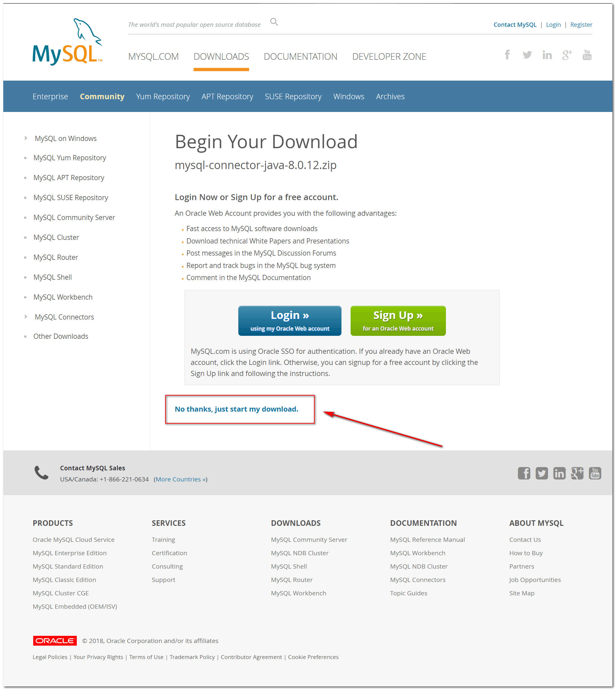The height and width of the screenshot is (690, 616).
Task: Open MySQL Connectors sidebar link
Action: click(64, 317)
